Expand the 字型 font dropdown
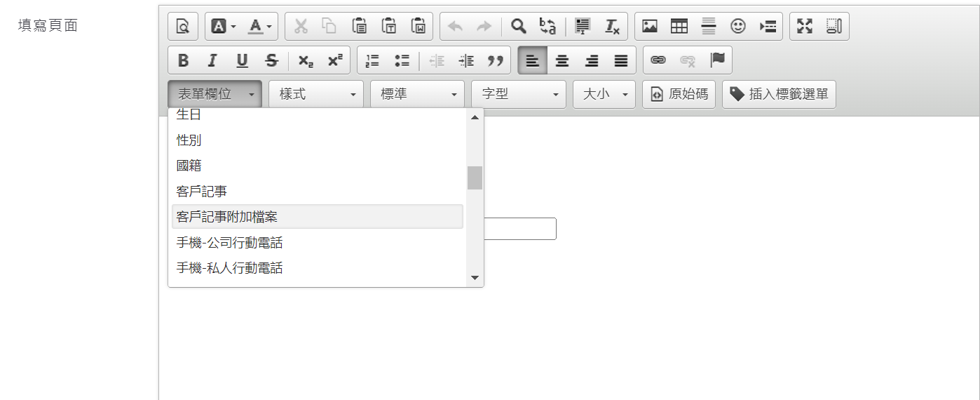 coord(518,94)
